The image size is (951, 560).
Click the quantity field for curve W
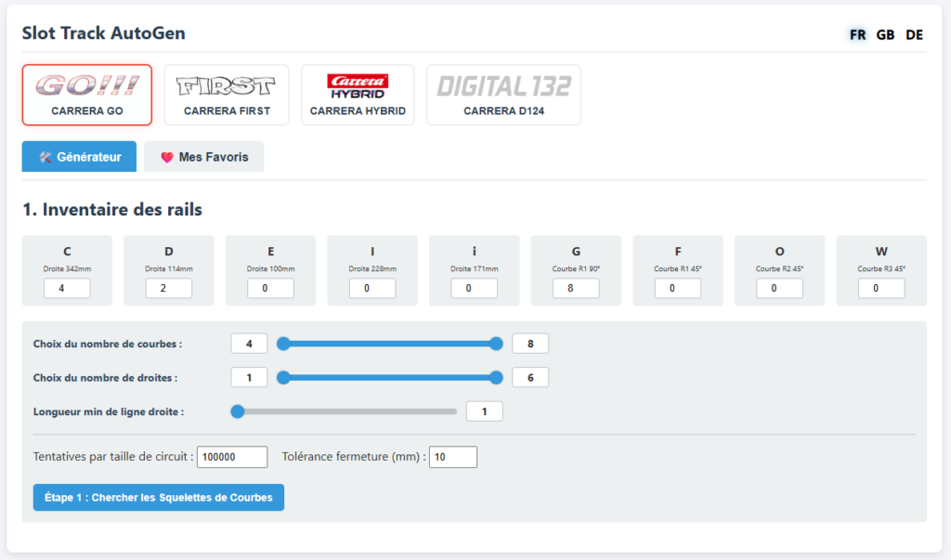881,288
